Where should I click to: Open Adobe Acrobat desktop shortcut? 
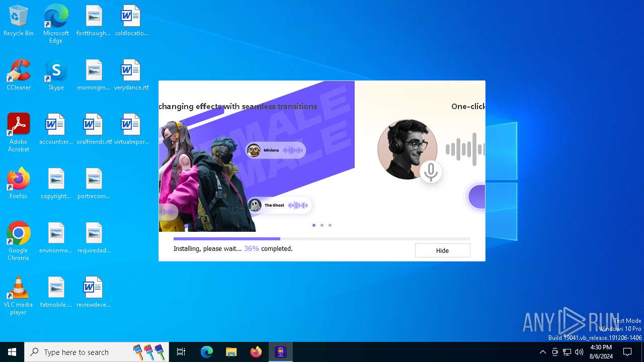click(19, 133)
